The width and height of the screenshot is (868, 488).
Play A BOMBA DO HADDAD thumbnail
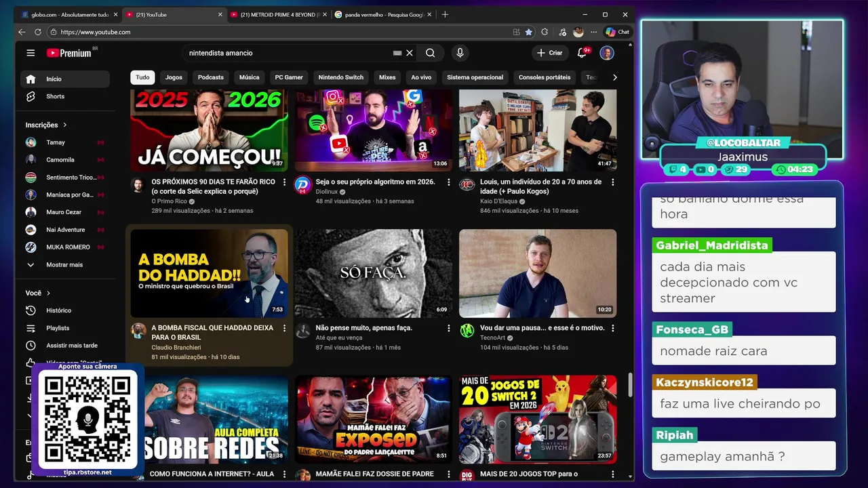tap(209, 273)
